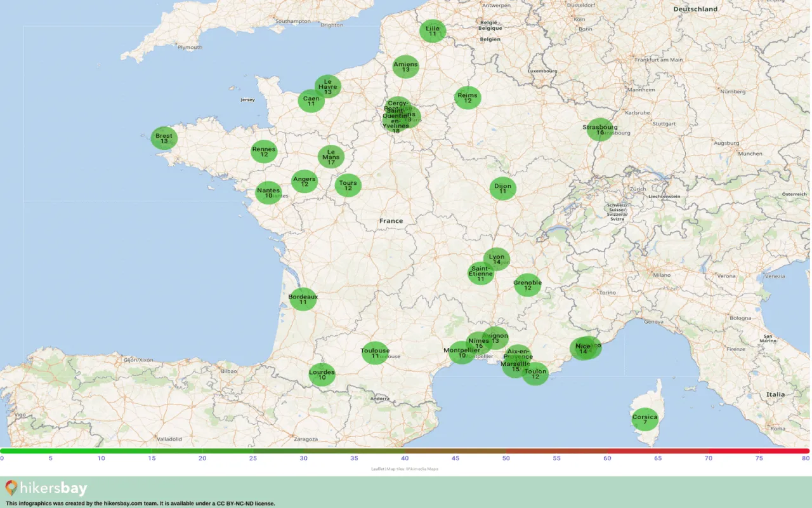
Task: Select the Angers marker
Action: pos(304,181)
